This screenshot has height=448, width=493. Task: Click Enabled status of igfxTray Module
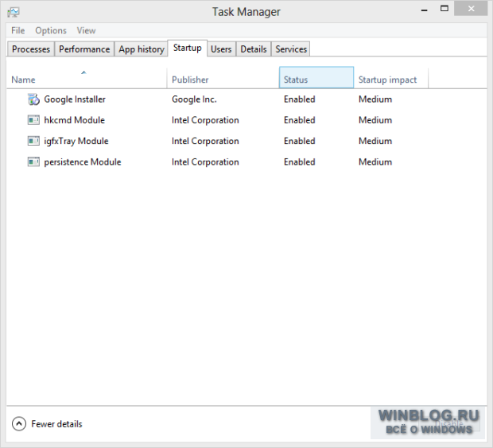tap(300, 141)
